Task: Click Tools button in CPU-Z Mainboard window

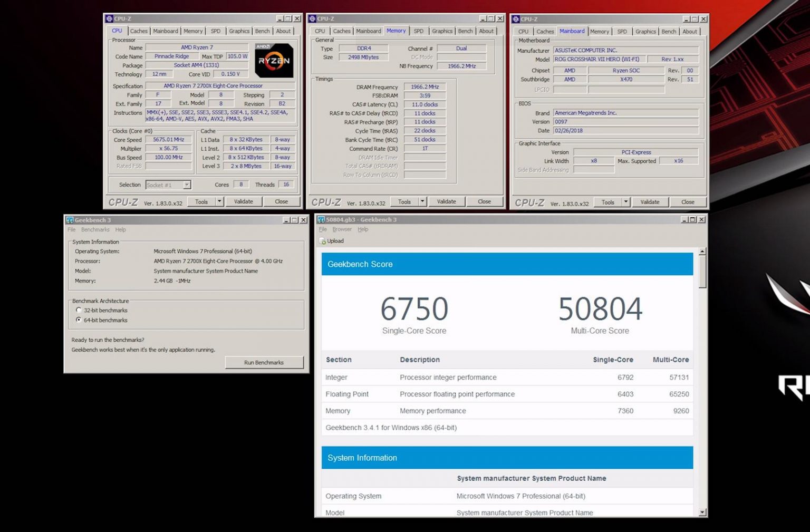Action: pyautogui.click(x=608, y=202)
